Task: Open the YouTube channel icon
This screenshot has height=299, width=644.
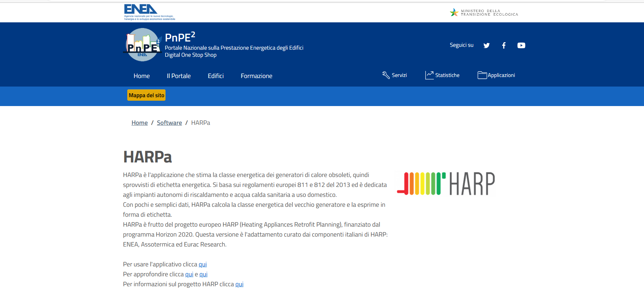Action: coord(521,45)
